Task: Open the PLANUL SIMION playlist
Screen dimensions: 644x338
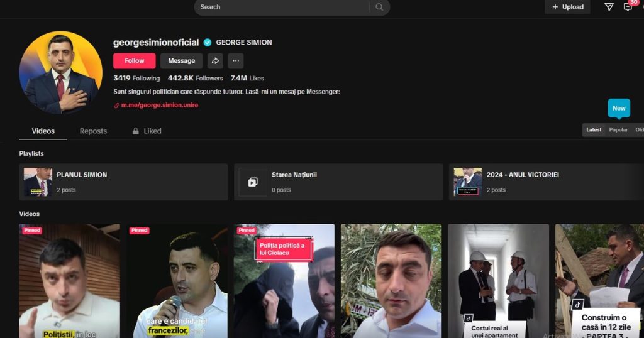Action: (x=123, y=182)
